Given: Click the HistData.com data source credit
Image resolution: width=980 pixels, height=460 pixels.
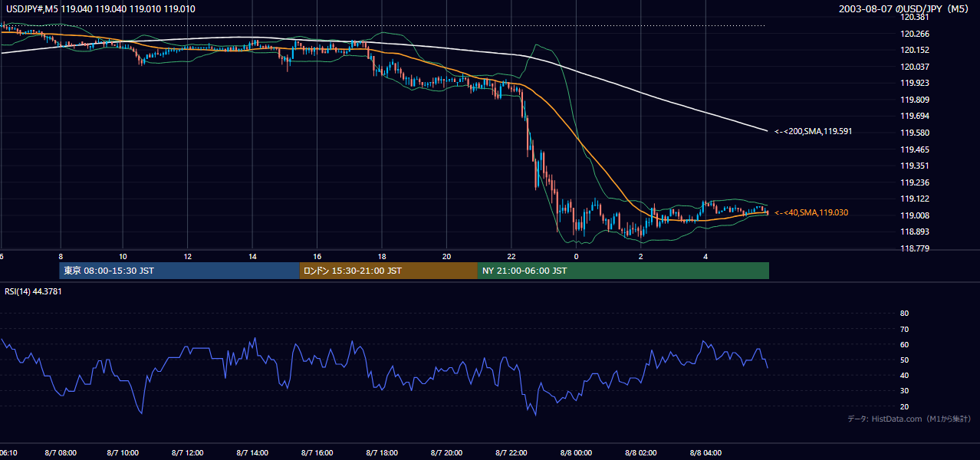Looking at the screenshot, I should coord(909,419).
